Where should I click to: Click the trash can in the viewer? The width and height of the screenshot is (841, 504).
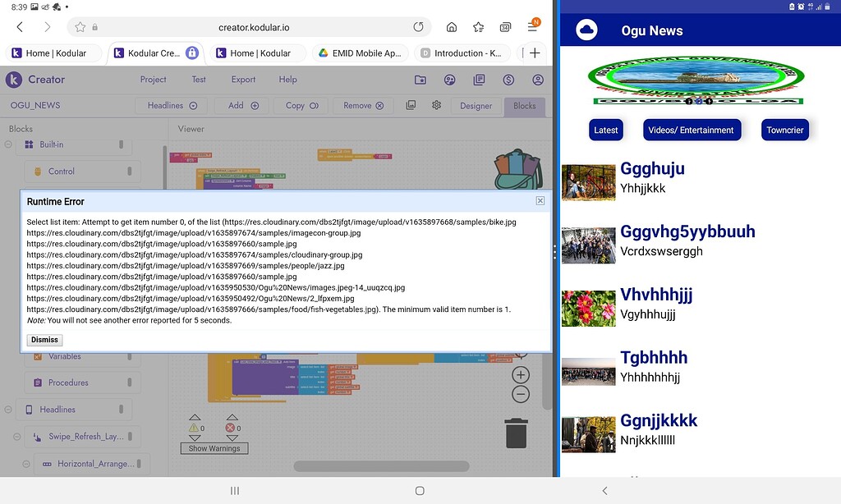(516, 433)
